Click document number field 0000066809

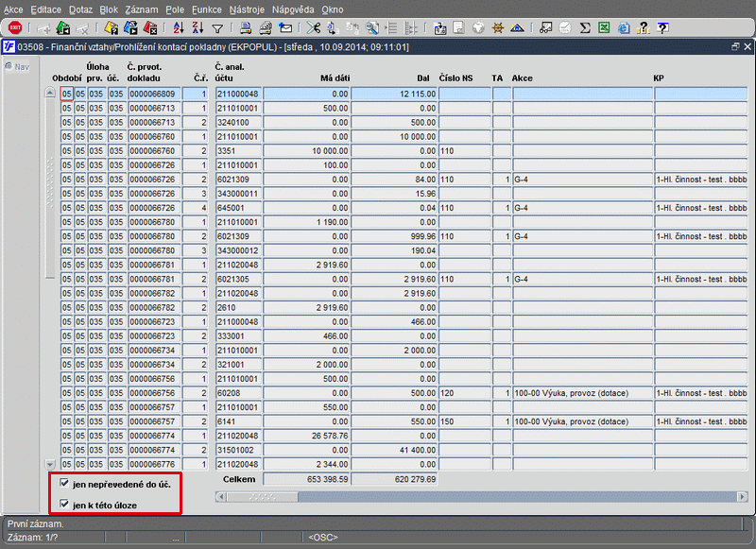[153, 94]
